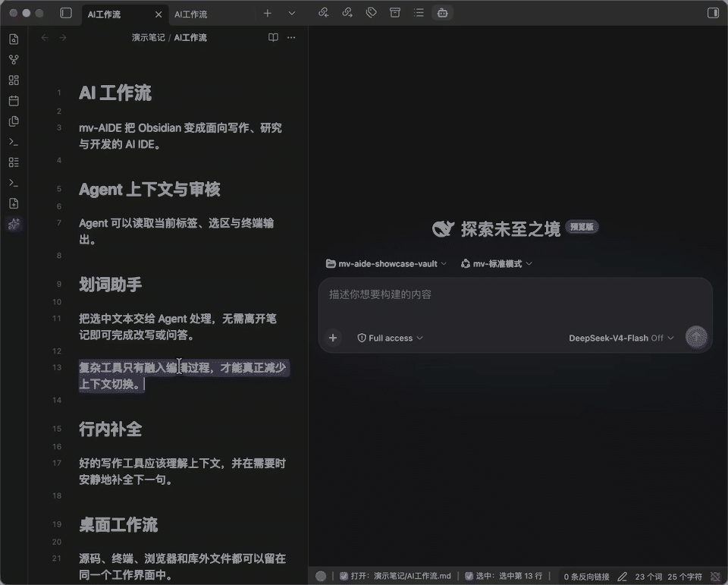
Task: Click the archive box icon in toolbar
Action: (394, 13)
